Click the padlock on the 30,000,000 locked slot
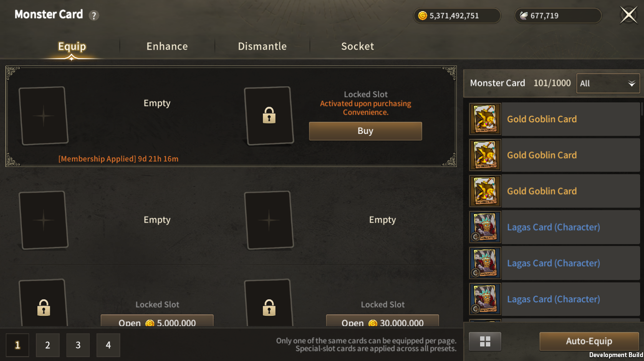 (269, 307)
